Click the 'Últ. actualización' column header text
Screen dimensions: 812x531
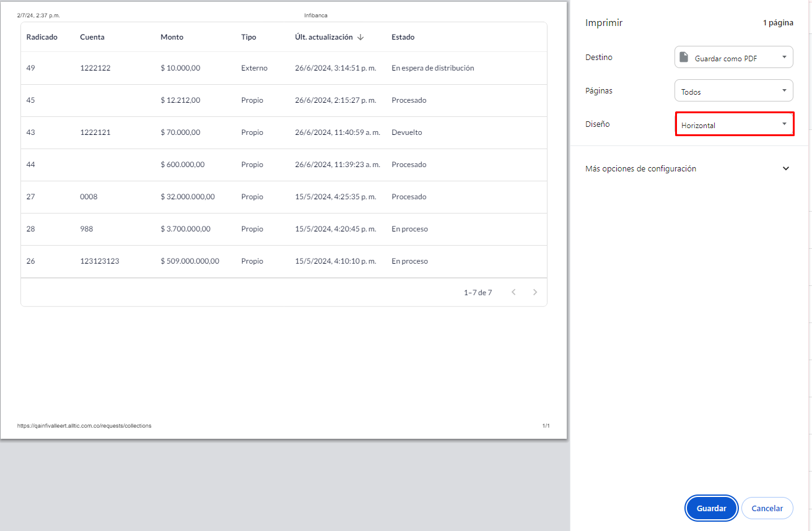coord(324,37)
